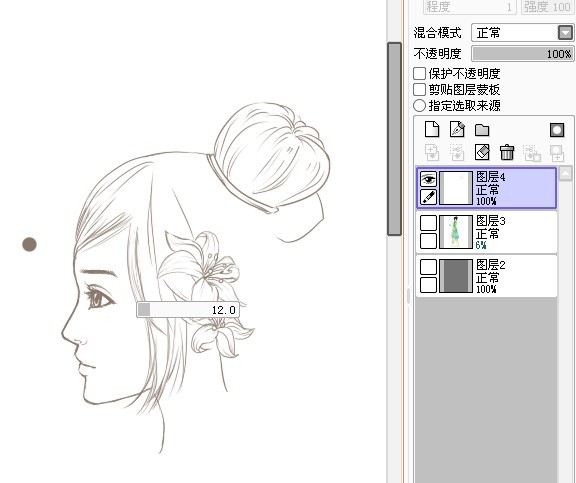Select 图层2 in layer list

[x=487, y=276]
